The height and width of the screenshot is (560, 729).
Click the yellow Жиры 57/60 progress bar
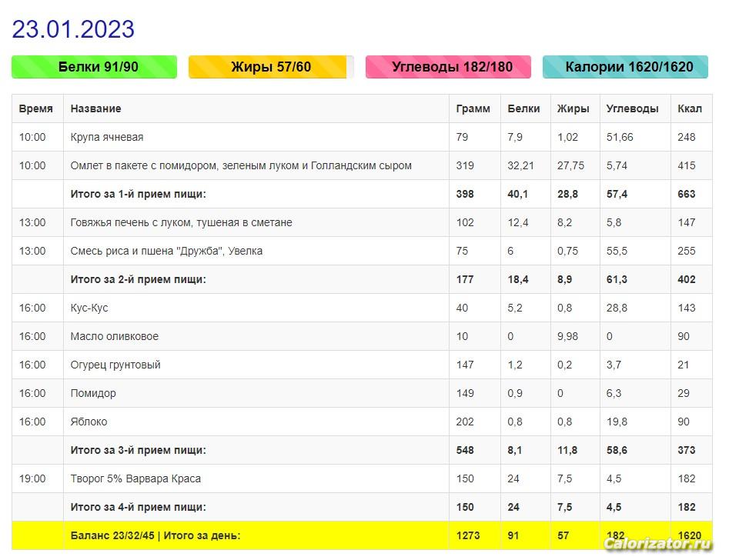(x=271, y=67)
